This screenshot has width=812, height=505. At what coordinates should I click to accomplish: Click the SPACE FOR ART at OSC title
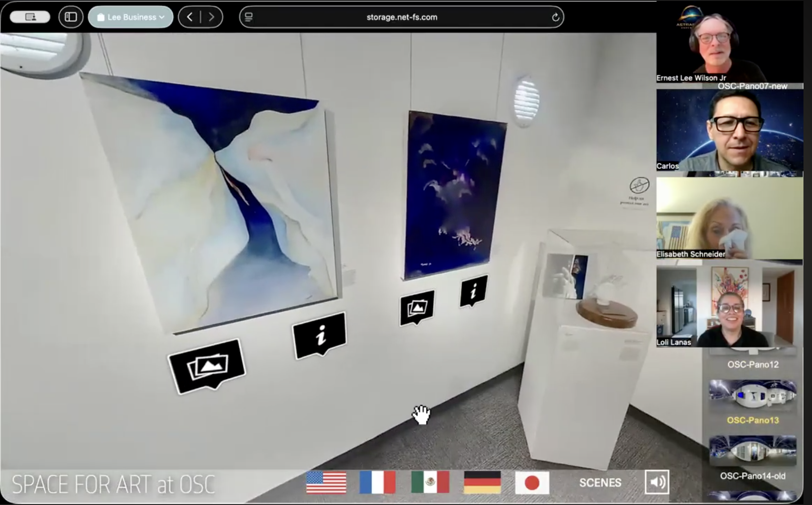pos(113,484)
